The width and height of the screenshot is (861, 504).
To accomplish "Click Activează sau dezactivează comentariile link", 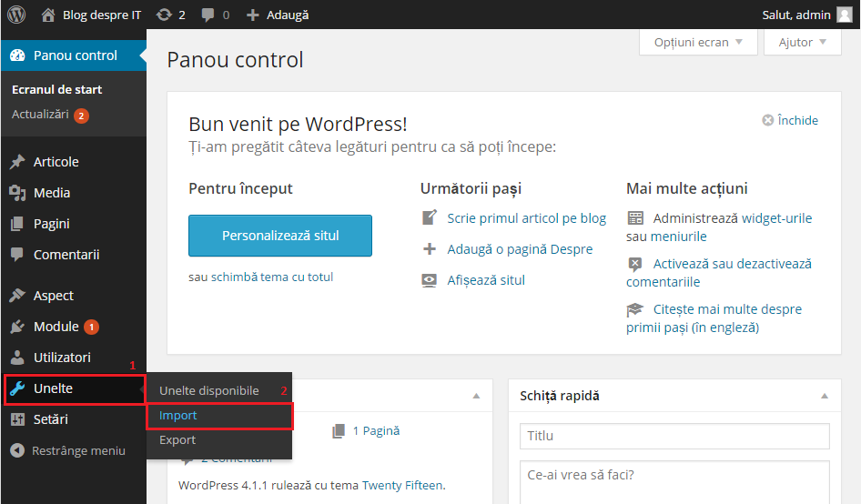I will click(x=719, y=273).
